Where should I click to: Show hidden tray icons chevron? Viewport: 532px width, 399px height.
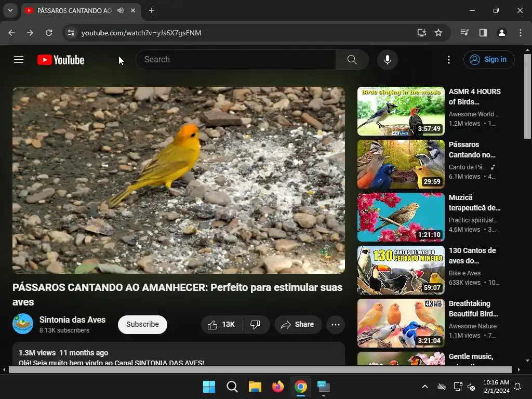tap(425, 387)
